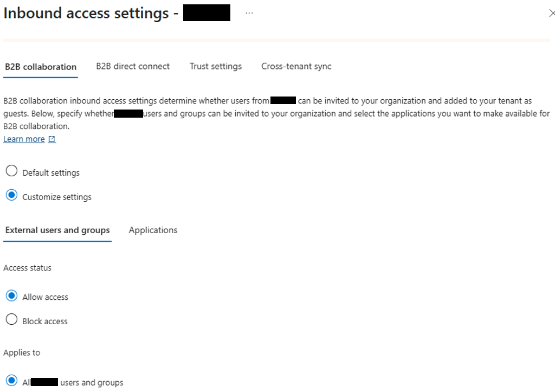Switch to the B2B direct connect tab
555x392 pixels.
(133, 66)
